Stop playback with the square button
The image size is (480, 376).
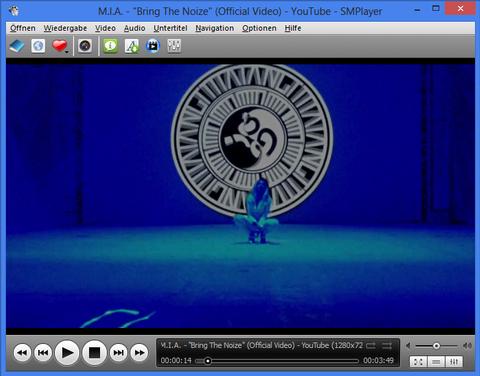[x=94, y=353]
